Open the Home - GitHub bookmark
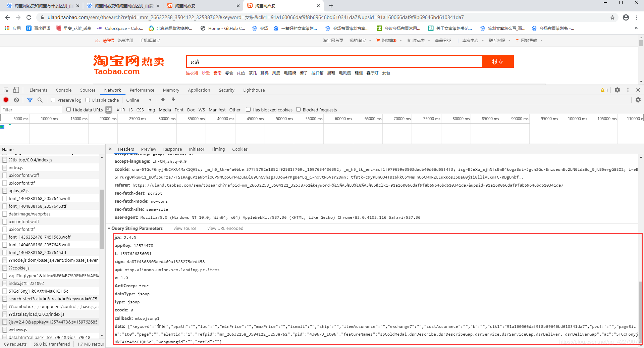The image size is (644, 348). (x=223, y=28)
